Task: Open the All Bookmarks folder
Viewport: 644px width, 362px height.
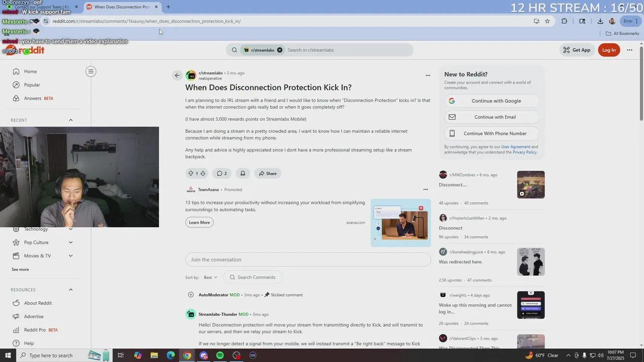Action: pyautogui.click(x=622, y=34)
